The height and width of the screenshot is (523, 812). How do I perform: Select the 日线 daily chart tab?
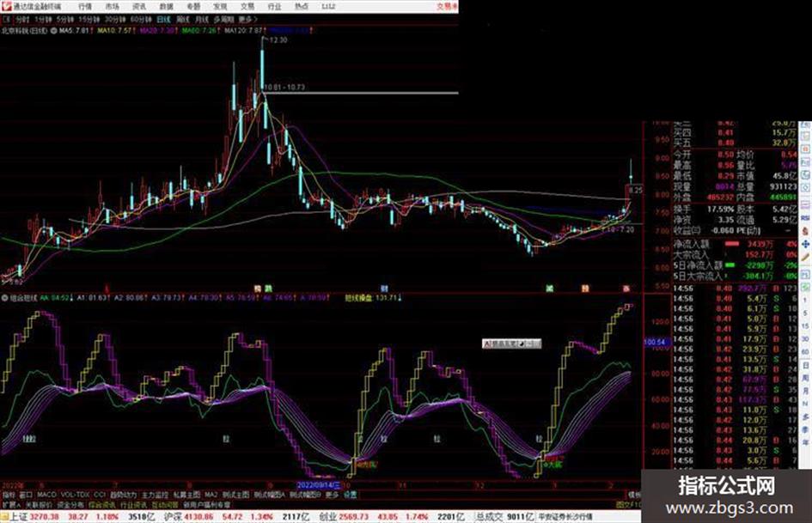coord(163,20)
